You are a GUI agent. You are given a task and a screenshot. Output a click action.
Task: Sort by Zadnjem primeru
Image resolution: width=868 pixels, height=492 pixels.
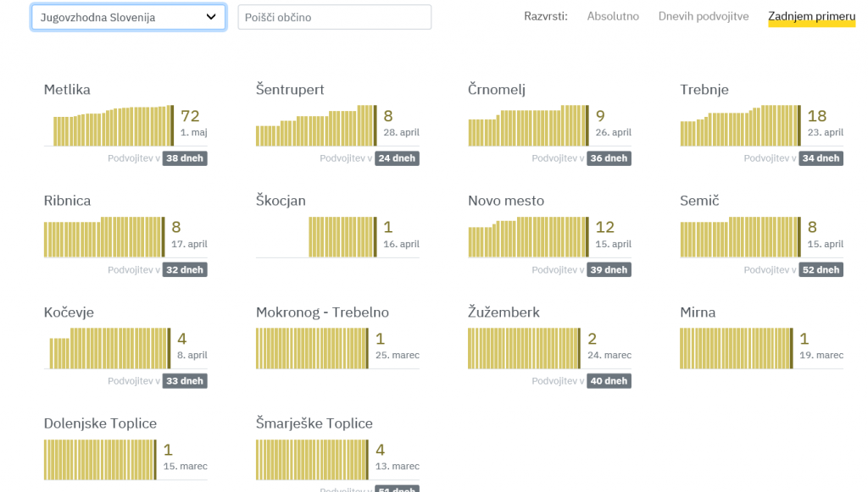coord(811,17)
